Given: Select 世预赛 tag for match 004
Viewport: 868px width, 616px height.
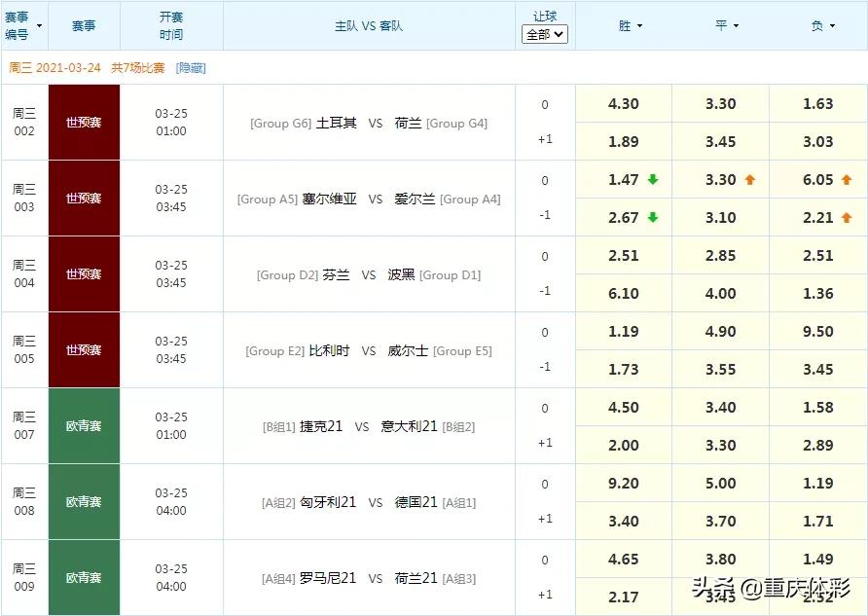Looking at the screenshot, I should click(x=84, y=274).
